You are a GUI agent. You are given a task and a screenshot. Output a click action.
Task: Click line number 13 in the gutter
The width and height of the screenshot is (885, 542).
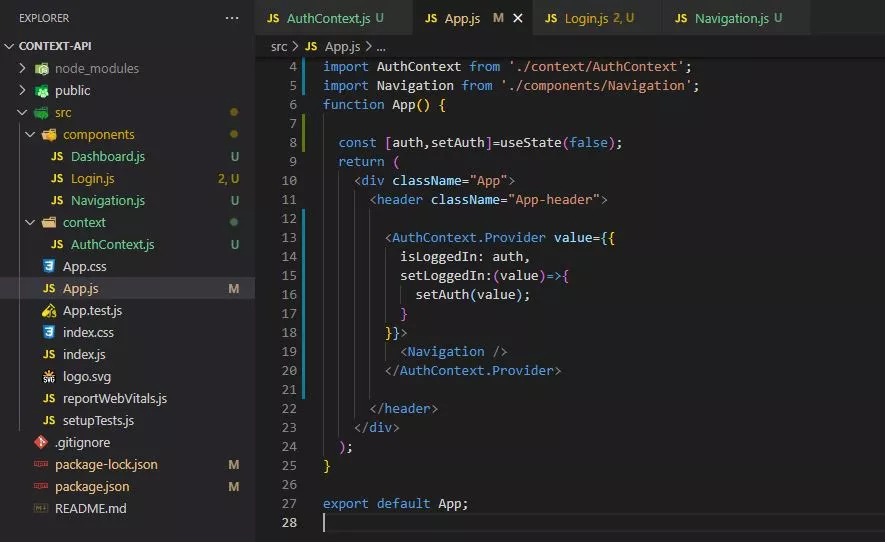coord(289,237)
